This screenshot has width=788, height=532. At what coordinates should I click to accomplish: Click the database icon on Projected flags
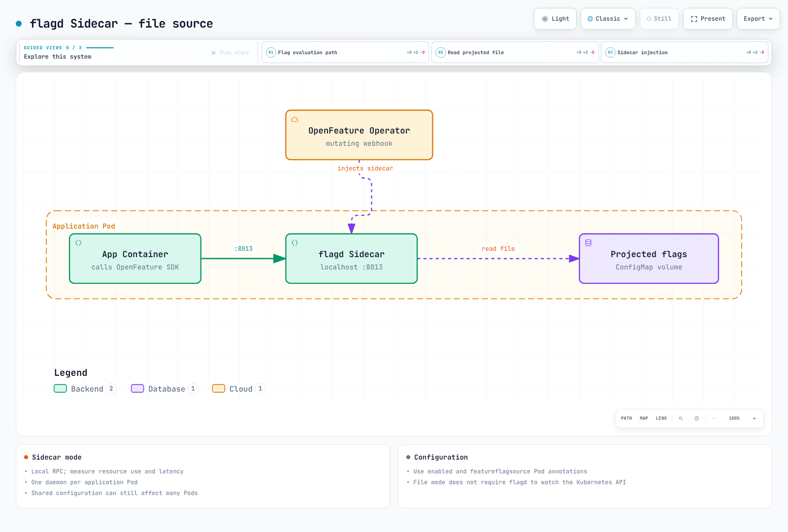click(x=588, y=243)
